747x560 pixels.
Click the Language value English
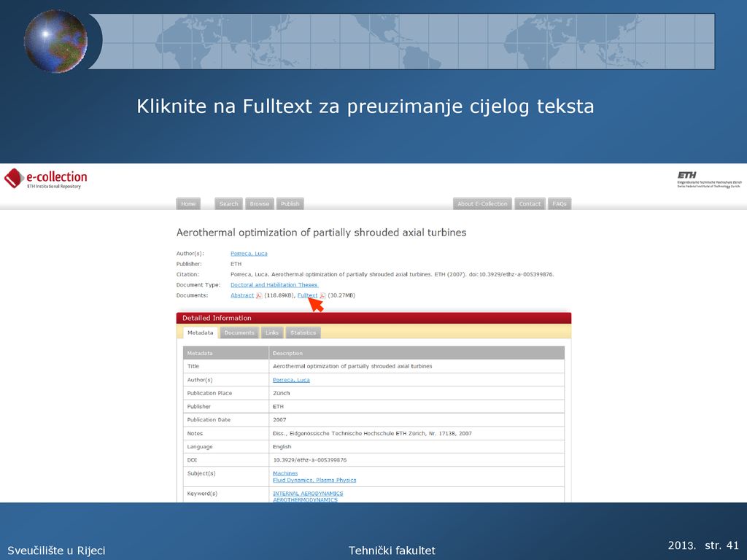tap(282, 447)
